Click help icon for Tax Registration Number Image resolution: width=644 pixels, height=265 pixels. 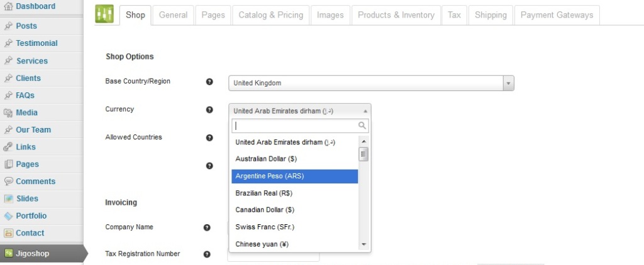[207, 254]
